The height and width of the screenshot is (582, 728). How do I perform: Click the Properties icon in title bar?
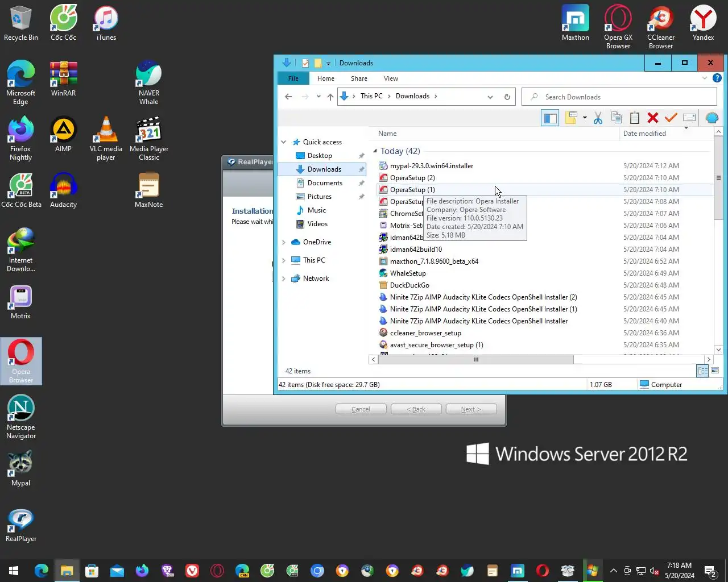pyautogui.click(x=305, y=63)
